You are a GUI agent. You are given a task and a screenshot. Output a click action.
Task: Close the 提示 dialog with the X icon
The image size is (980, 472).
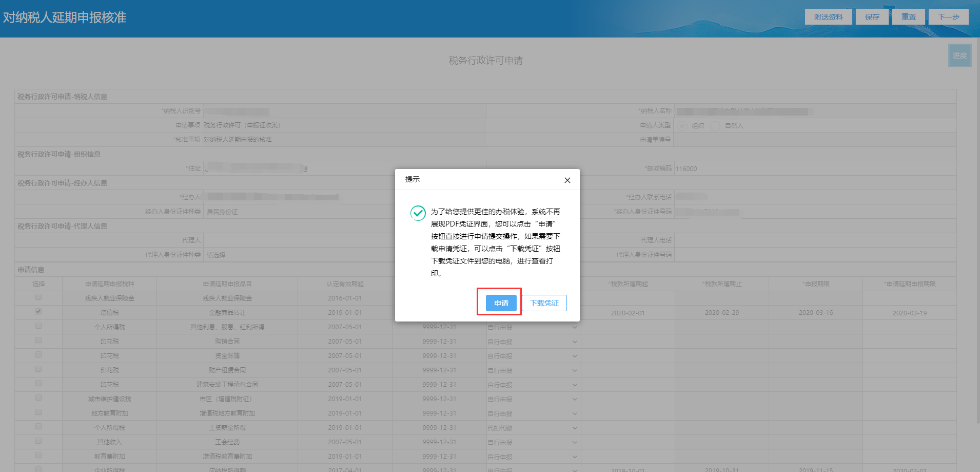tap(567, 180)
